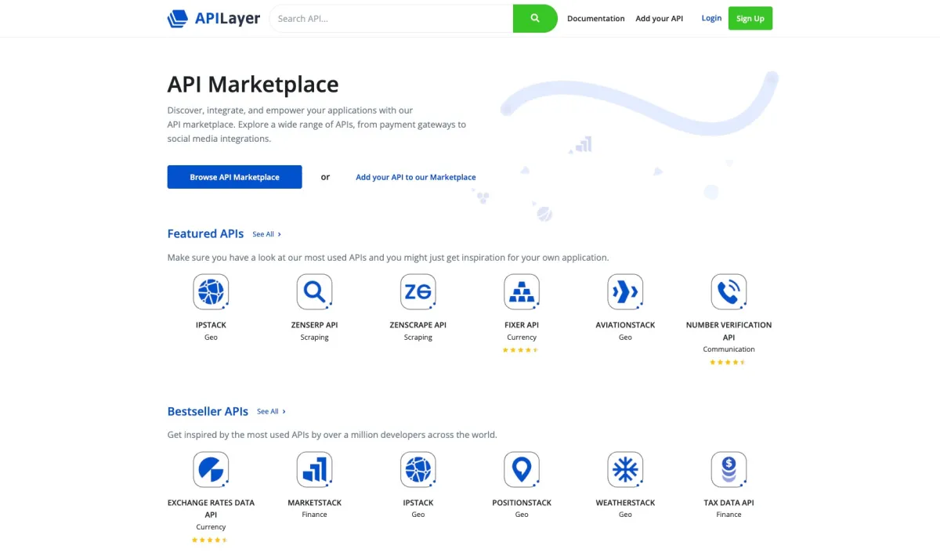The width and height of the screenshot is (940, 560).
Task: Click the Sign Up button
Action: (x=750, y=18)
